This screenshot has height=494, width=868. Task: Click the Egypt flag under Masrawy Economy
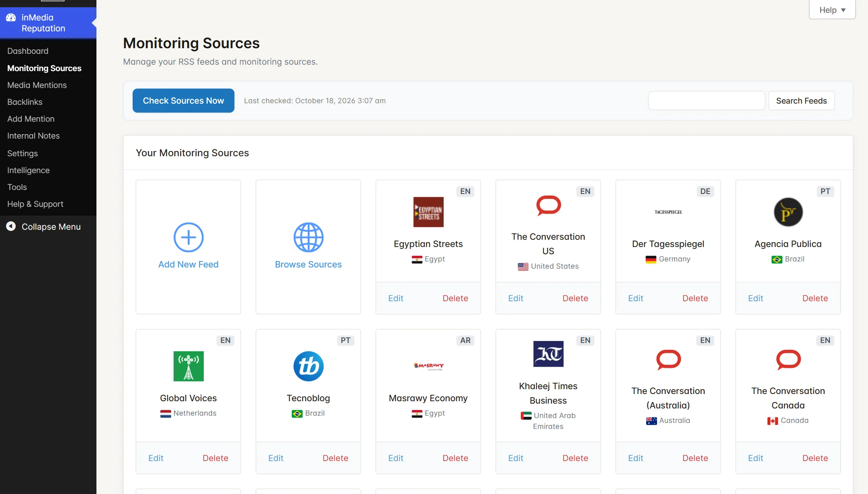pyautogui.click(x=417, y=414)
